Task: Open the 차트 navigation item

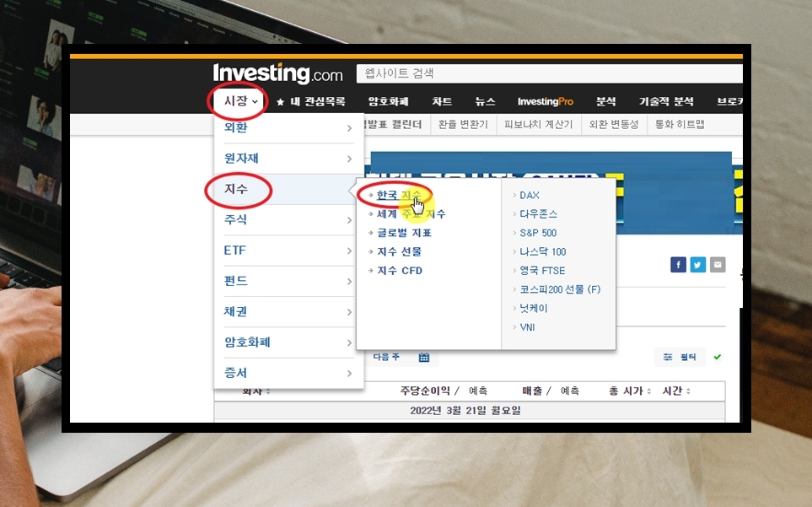Action: pos(442,101)
